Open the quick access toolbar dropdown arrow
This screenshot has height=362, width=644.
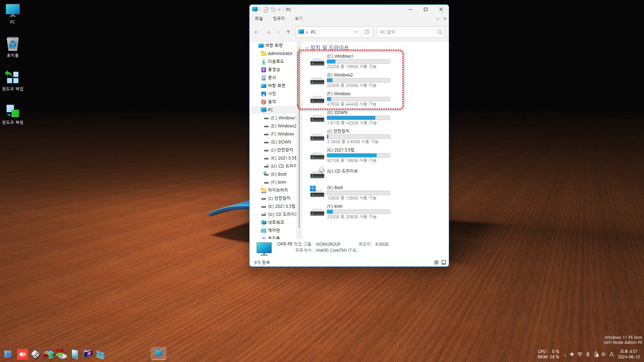279,9
